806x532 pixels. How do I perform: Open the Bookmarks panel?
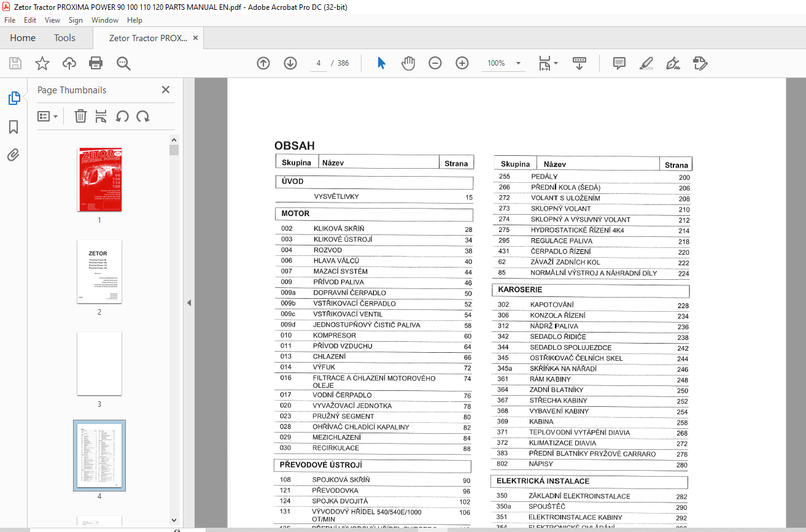(x=14, y=127)
